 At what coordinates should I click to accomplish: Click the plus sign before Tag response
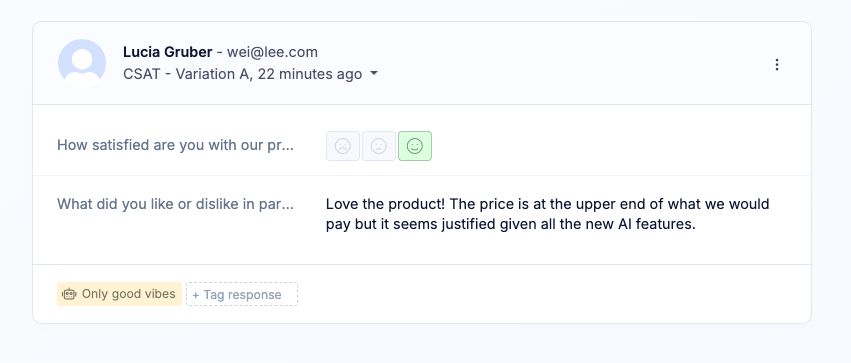[196, 295]
